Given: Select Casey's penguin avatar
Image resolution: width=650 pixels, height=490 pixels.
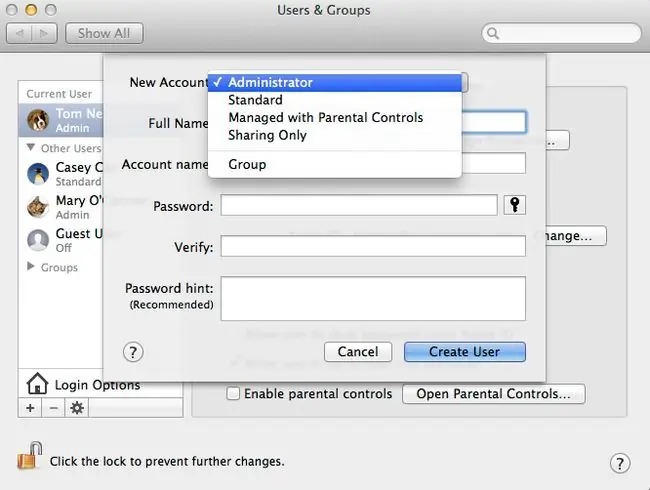Looking at the screenshot, I should [x=38, y=174].
